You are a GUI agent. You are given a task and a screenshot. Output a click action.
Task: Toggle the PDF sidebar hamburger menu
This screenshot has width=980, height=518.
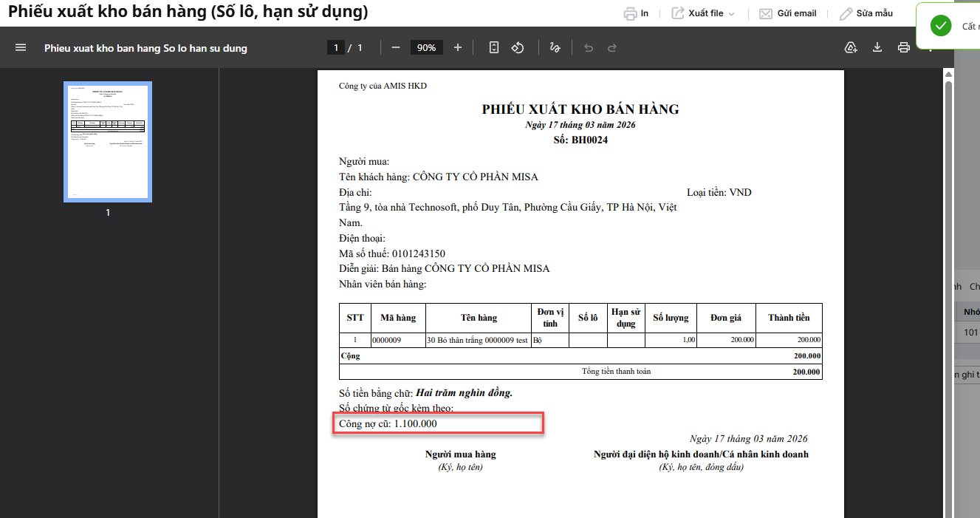coord(21,47)
